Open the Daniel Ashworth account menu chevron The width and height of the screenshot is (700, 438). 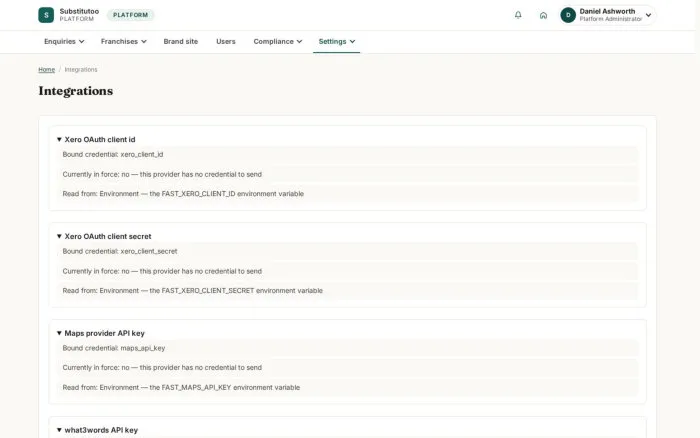[x=648, y=15]
